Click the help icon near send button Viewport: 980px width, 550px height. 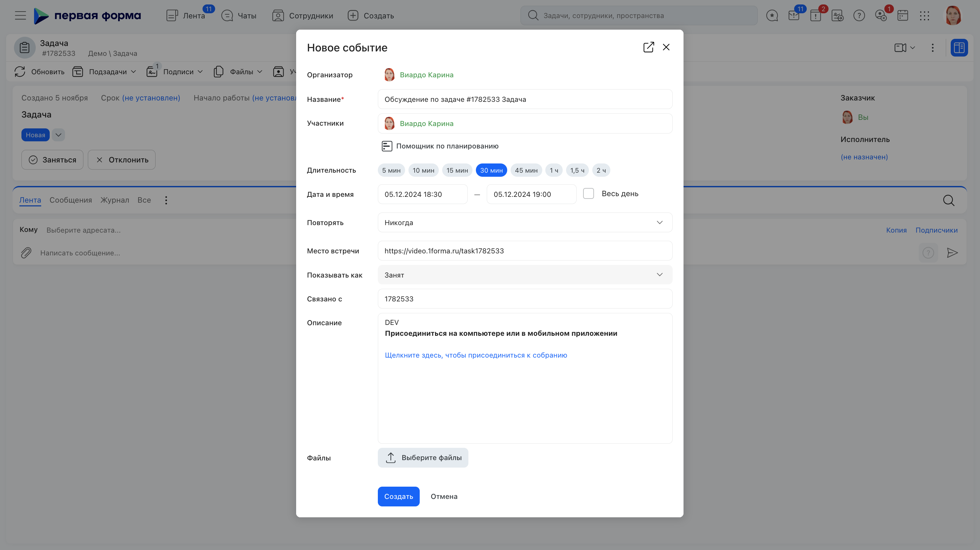pyautogui.click(x=928, y=253)
